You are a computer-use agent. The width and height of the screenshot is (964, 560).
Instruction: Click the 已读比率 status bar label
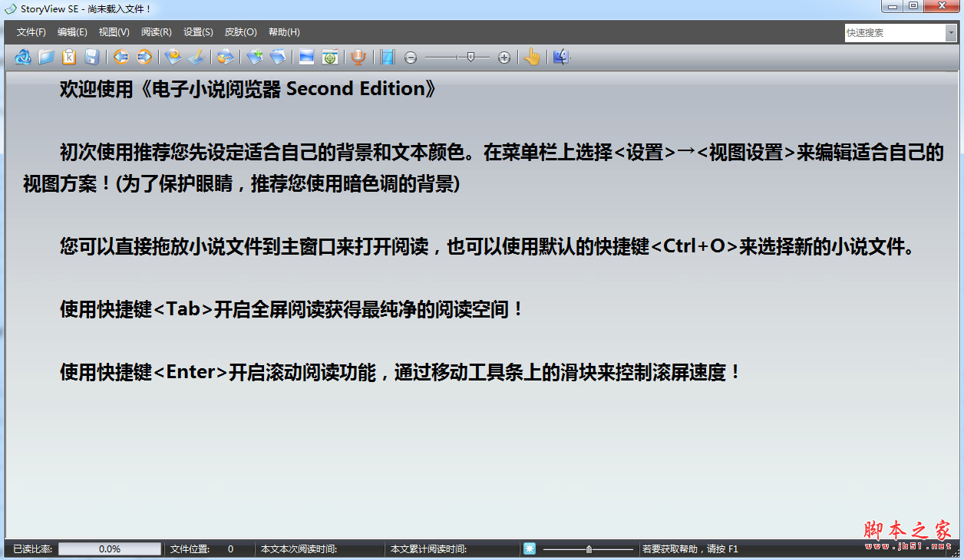[x=33, y=549]
